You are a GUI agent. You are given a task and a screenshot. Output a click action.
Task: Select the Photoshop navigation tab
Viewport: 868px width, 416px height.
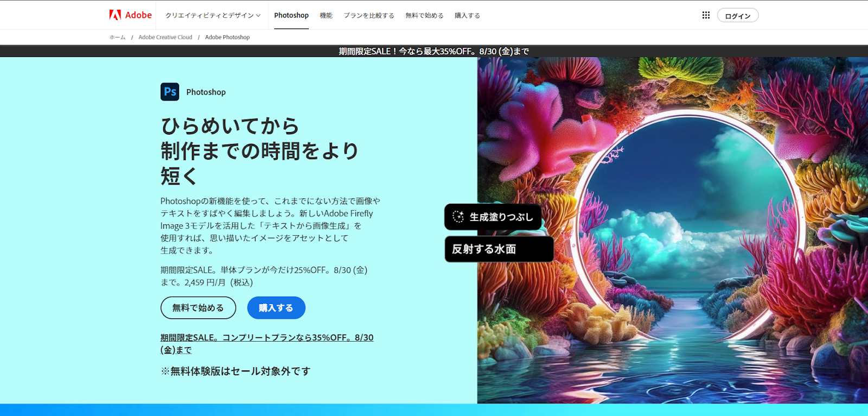291,15
